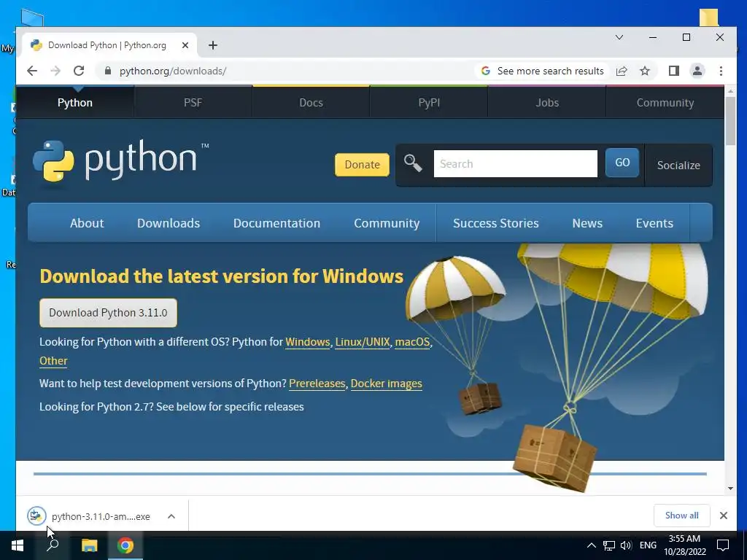This screenshot has width=747, height=560.
Task: Click Download Python 3.11.0 button
Action: [108, 312]
